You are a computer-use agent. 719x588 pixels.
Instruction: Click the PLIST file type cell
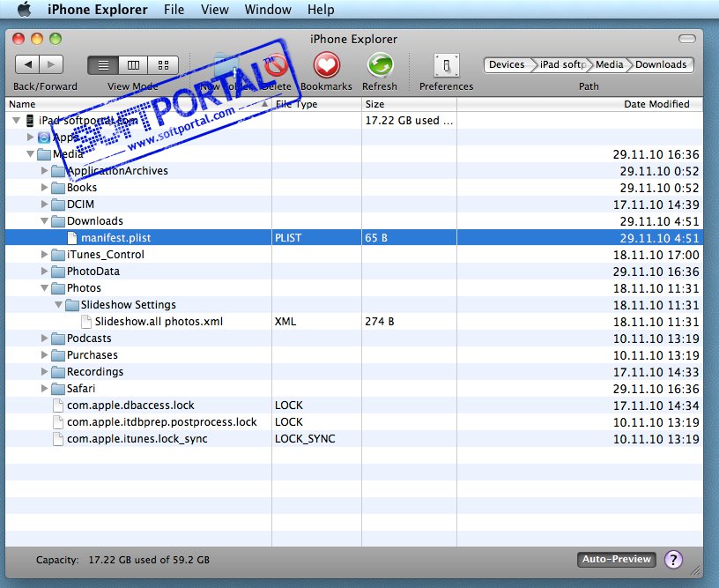pyautogui.click(x=288, y=238)
